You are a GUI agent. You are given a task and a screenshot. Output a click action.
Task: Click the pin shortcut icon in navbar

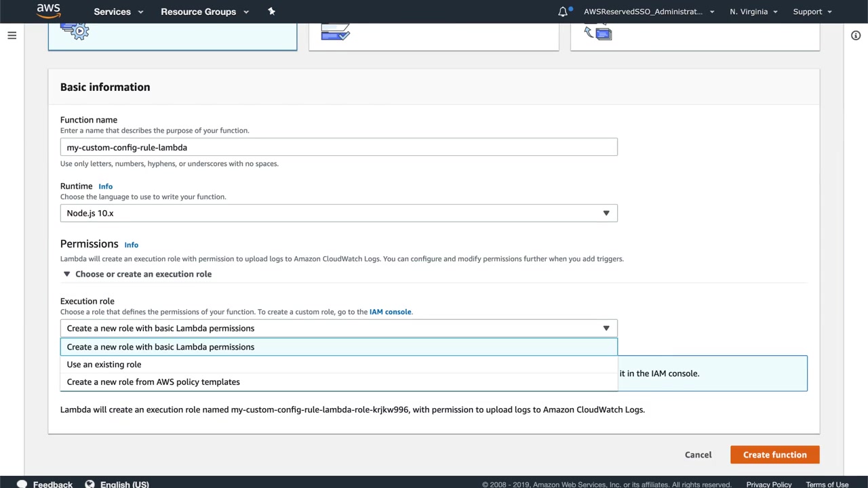pyautogui.click(x=271, y=12)
